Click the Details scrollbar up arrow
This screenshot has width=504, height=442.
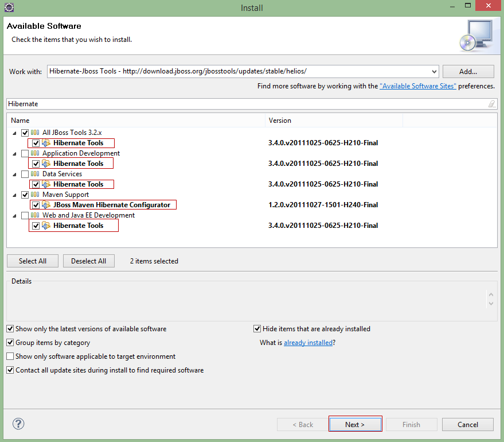point(491,294)
